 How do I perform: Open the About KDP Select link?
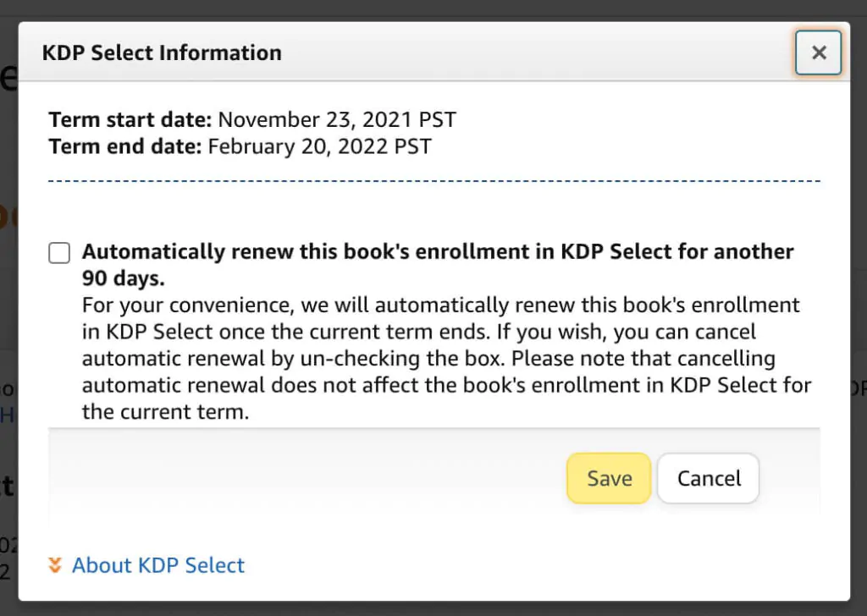(158, 565)
